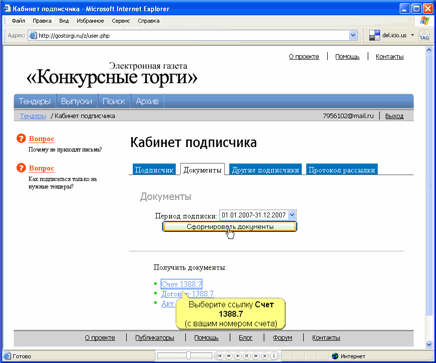Click the Публикаторы footer link
This screenshot has width=436, height=363.
pos(155,338)
